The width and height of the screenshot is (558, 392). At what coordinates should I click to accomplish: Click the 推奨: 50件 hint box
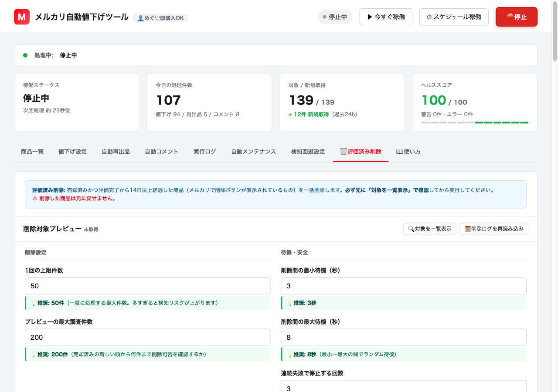coord(148,303)
